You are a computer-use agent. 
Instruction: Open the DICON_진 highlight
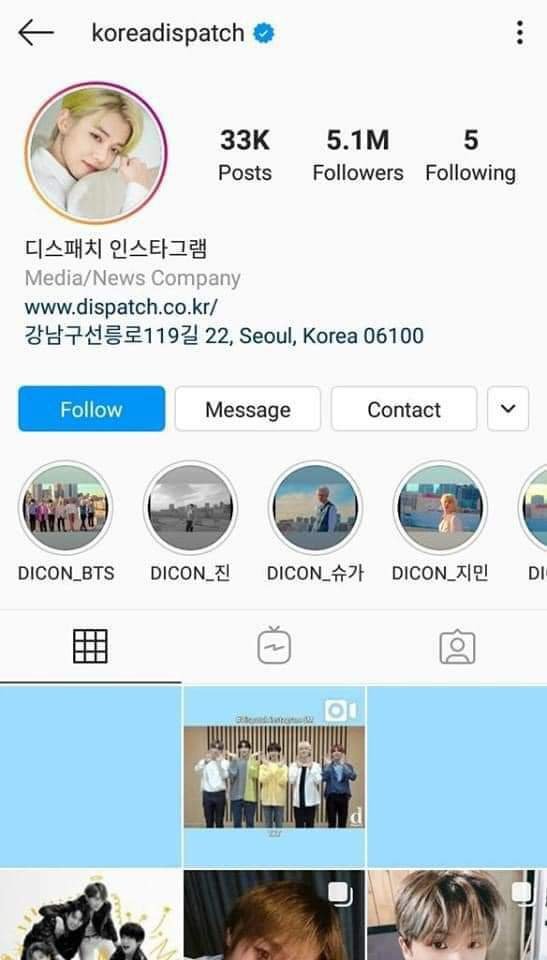click(x=191, y=508)
